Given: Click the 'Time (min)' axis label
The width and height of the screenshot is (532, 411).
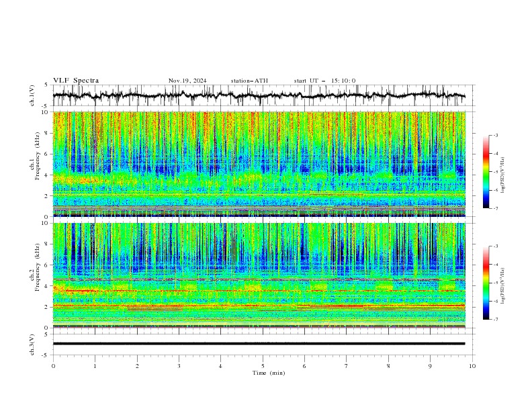Looking at the screenshot, I should click(x=269, y=373).
